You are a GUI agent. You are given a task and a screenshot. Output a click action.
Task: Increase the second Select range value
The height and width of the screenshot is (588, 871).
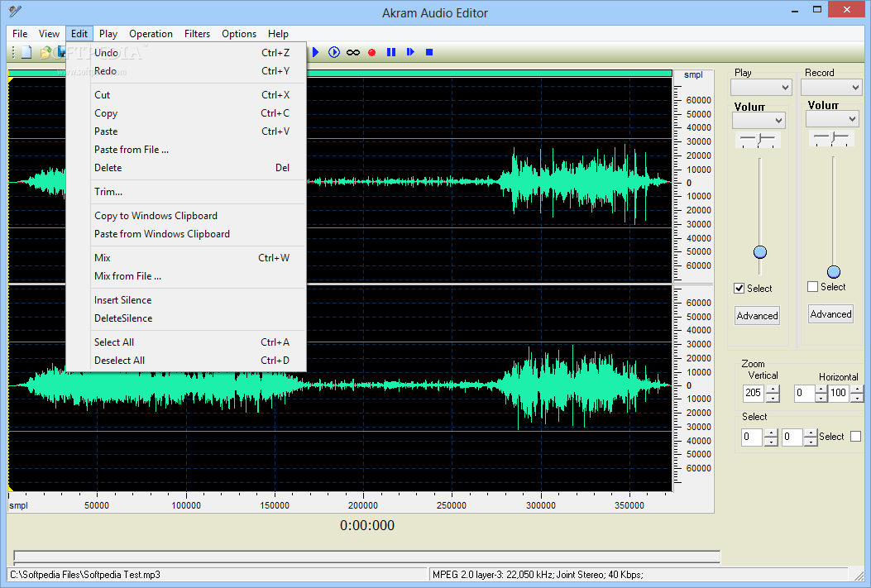coord(811,433)
